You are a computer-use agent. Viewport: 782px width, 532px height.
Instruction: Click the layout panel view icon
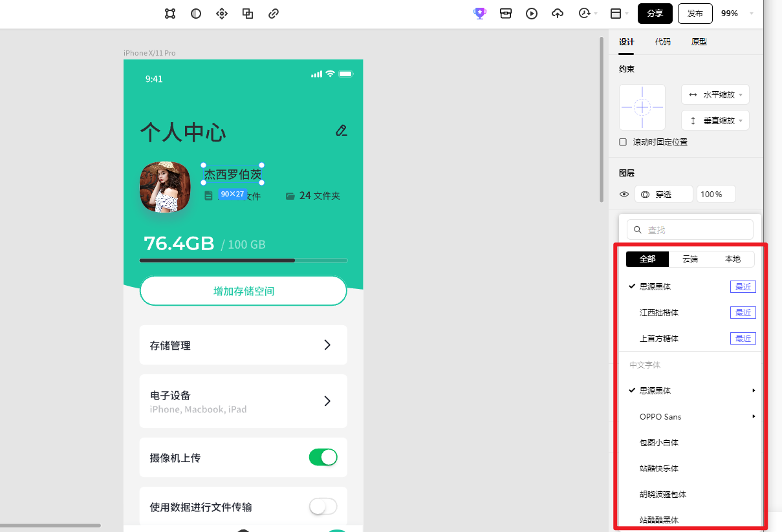pos(616,14)
